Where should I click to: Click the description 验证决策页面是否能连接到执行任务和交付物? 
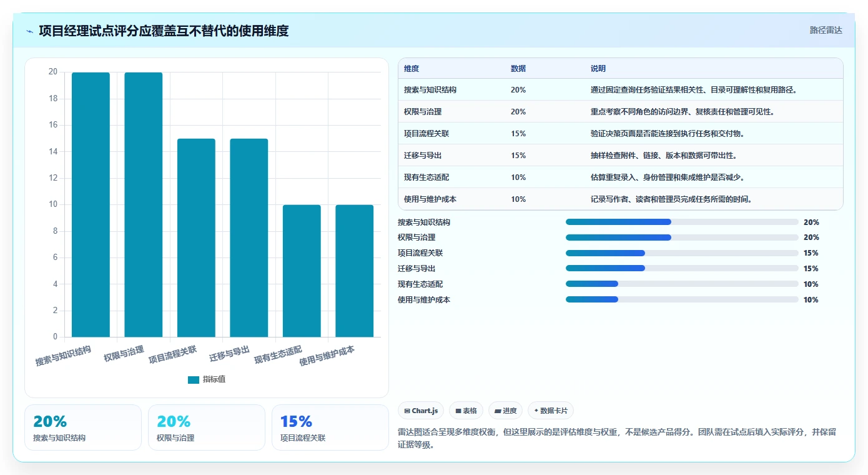[668, 134]
